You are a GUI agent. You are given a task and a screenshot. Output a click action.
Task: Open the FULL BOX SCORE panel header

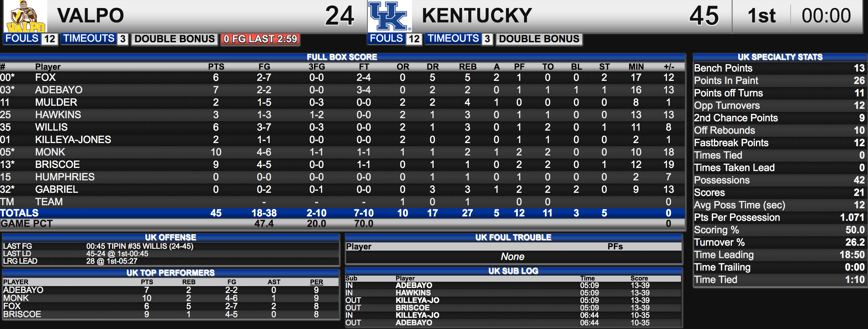coord(342,57)
